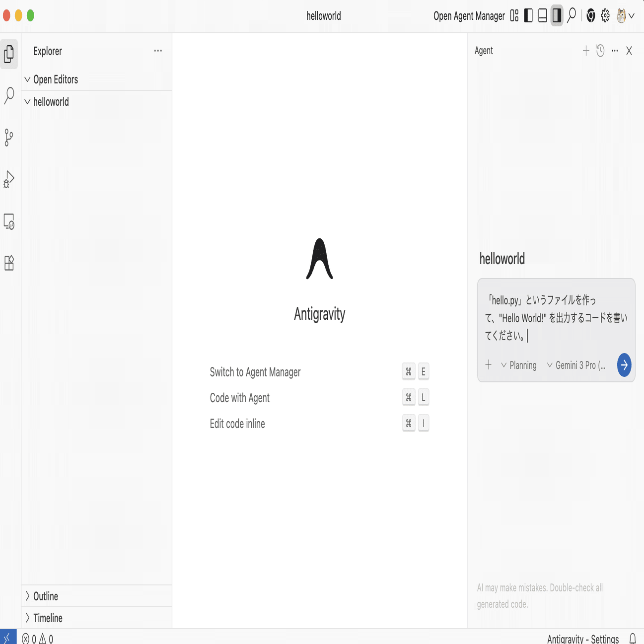The image size is (644, 644).
Task: Open the notifications bell in status bar
Action: [633, 639]
